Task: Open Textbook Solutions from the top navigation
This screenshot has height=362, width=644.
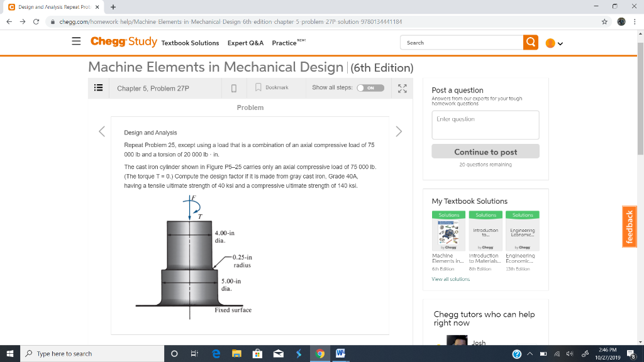Action: pyautogui.click(x=189, y=43)
